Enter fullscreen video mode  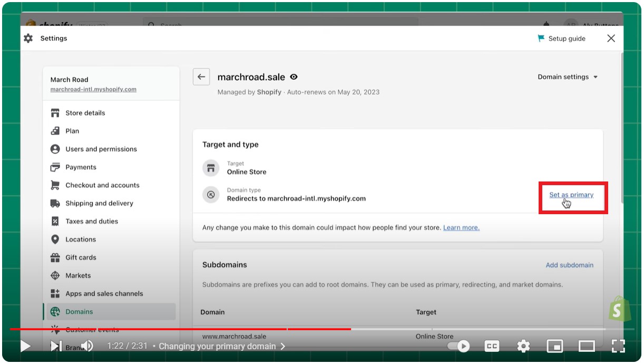click(618, 346)
